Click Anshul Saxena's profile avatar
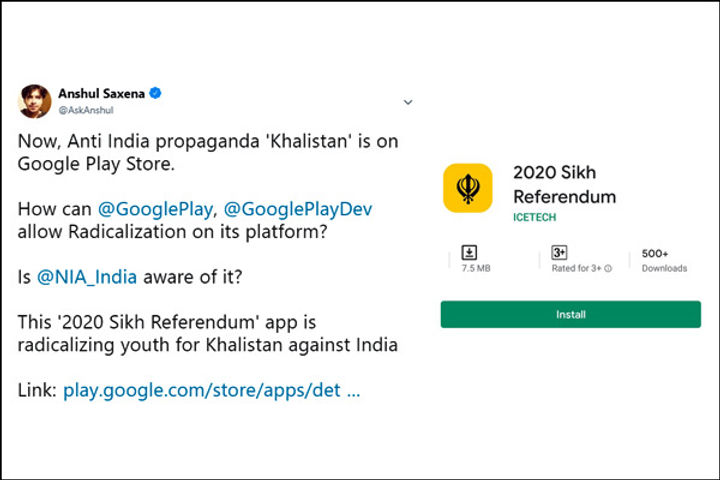This screenshot has height=480, width=720. pyautogui.click(x=35, y=100)
